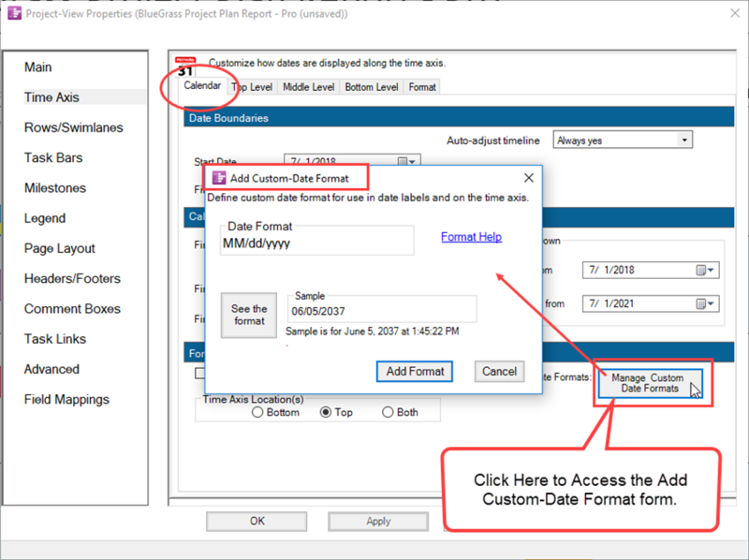
Task: Open Task Links settings
Action: (55, 339)
